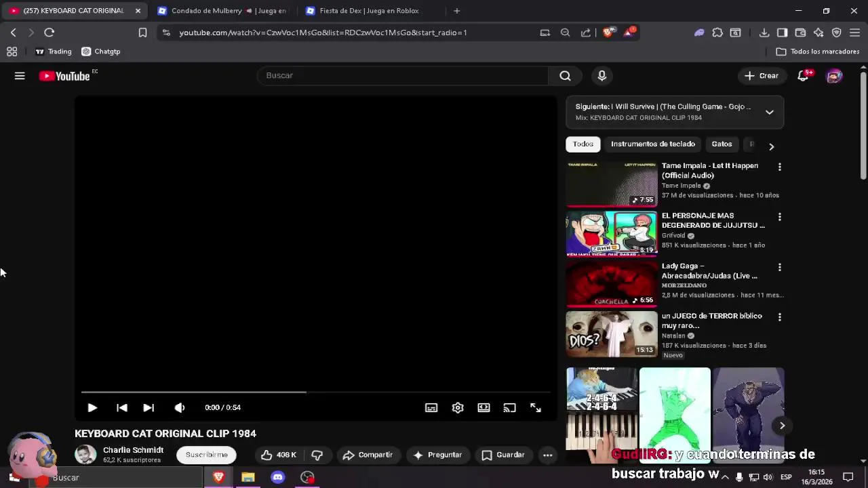Show more filter chips with the arrow

[771, 146]
